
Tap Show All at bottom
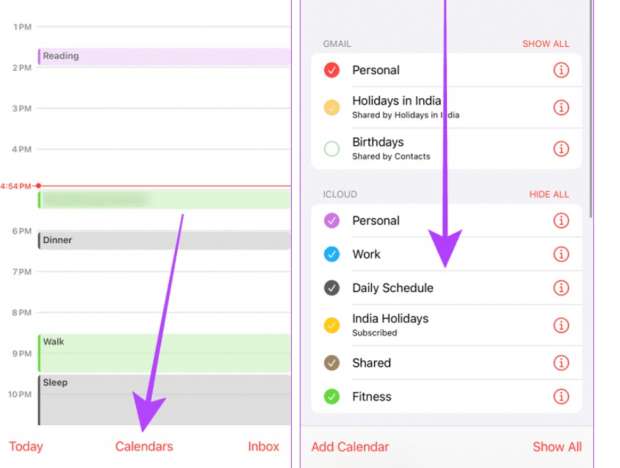point(556,447)
